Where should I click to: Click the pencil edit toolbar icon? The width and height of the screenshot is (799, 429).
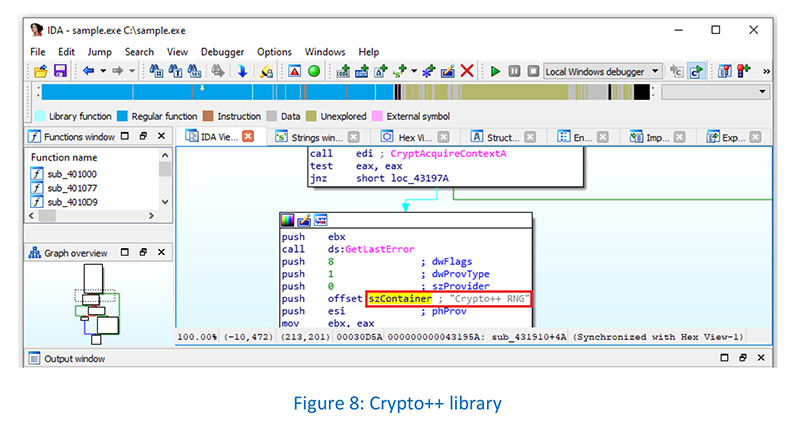click(448, 71)
